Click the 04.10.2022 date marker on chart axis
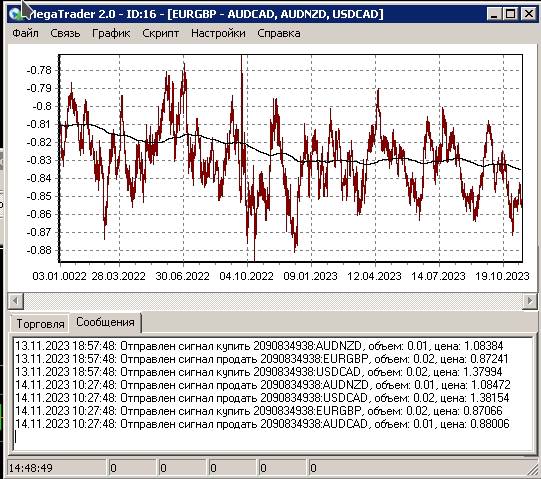Viewport: 541px width, 479px height. click(246, 276)
